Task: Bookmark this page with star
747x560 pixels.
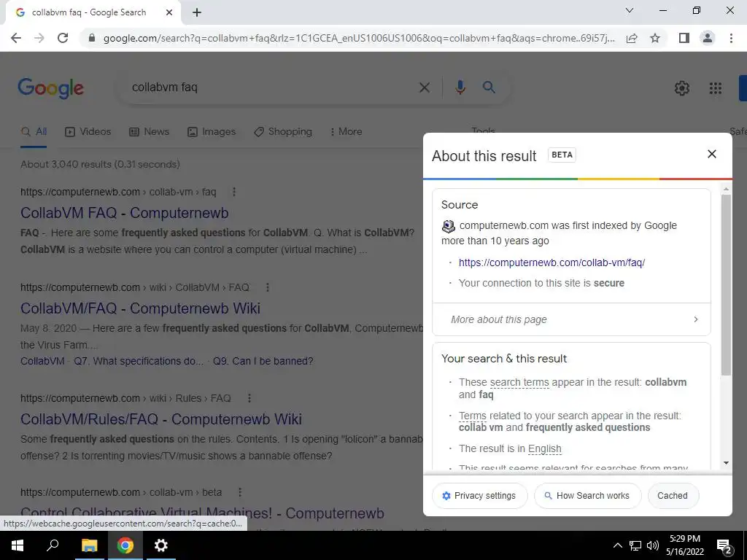Action: point(655,38)
